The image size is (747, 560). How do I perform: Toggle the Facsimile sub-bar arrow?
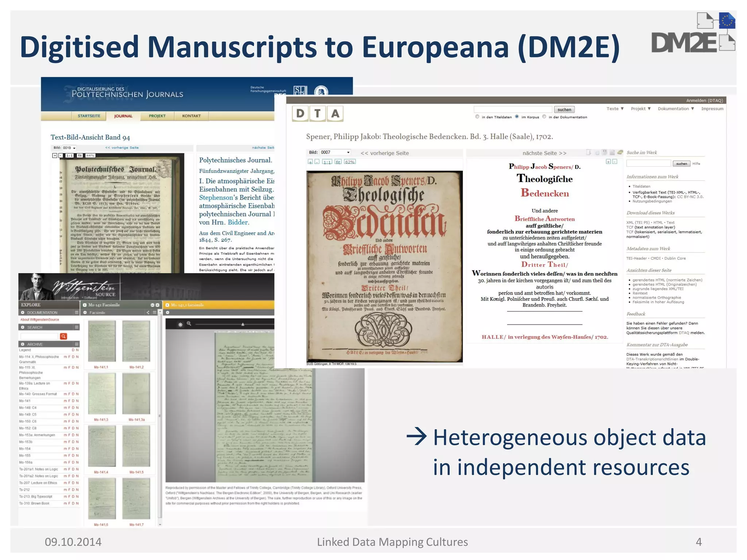(x=85, y=312)
